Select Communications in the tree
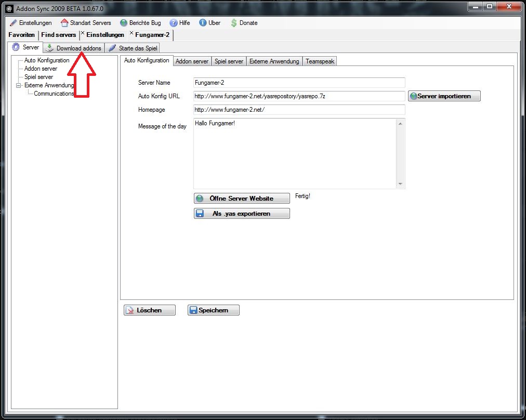The height and width of the screenshot is (420, 526). tap(54, 94)
